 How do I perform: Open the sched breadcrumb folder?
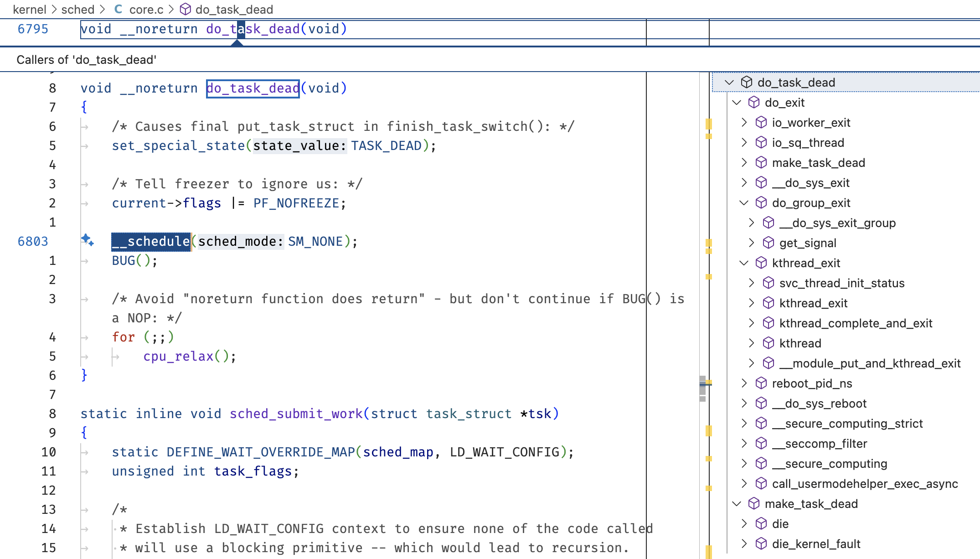[x=77, y=9]
